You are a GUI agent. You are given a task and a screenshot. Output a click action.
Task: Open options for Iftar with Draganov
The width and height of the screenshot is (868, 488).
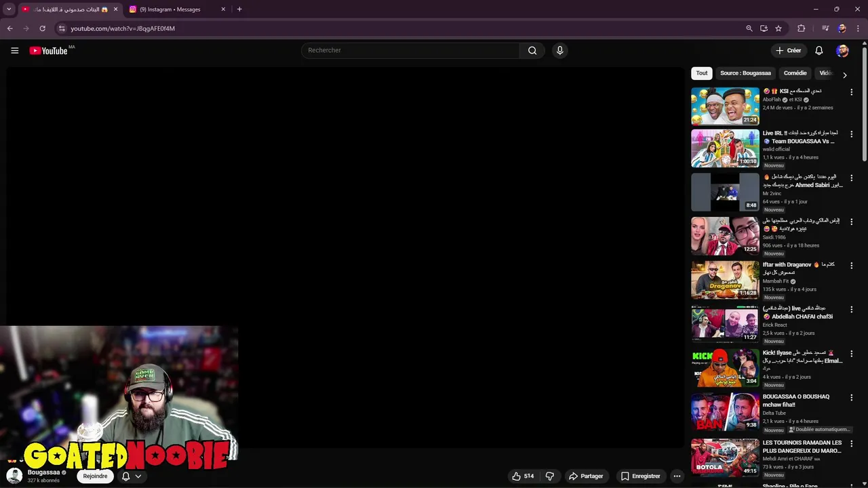[851, 265]
